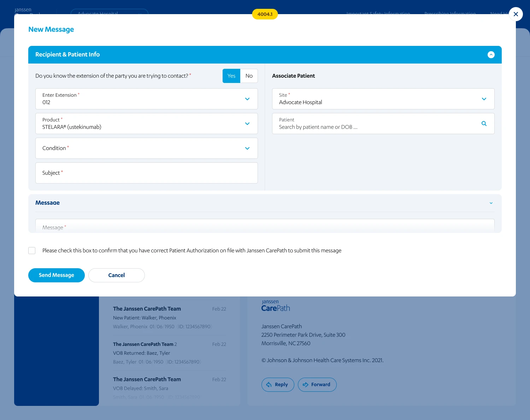Click the Janssen CarePath logo in the message pane
Image resolution: width=530 pixels, height=420 pixels.
276,306
